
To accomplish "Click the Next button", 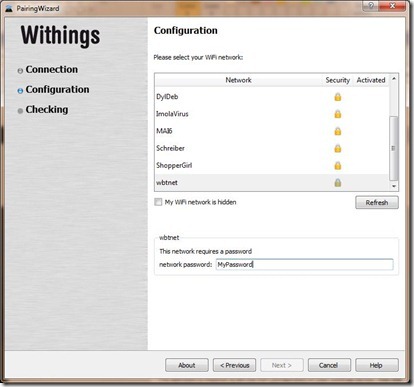I will coord(282,365).
